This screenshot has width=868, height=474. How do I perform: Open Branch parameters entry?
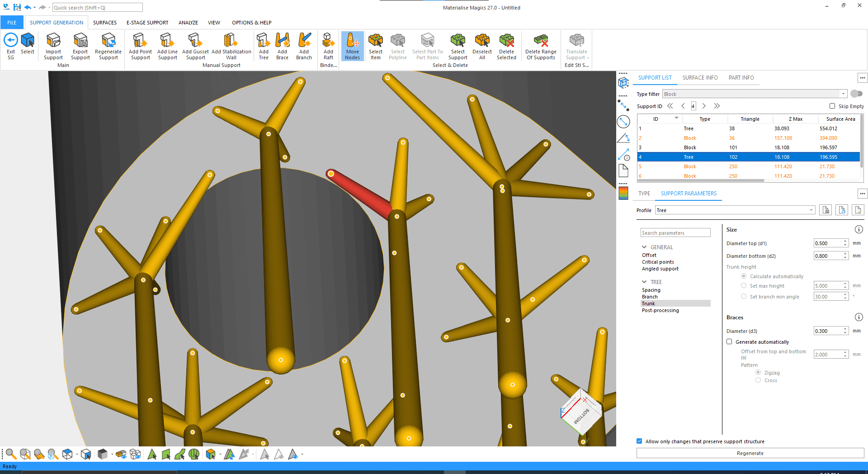point(650,297)
